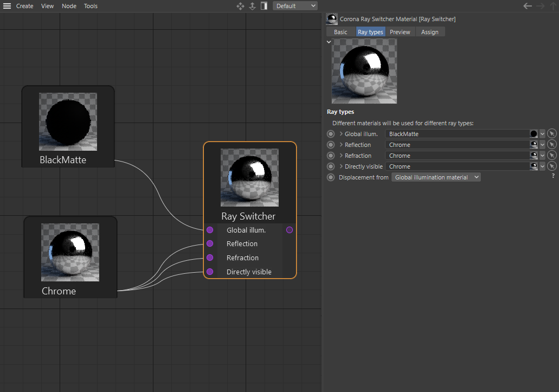Expand the Directly visible parameter chevron
Viewport: 559px width, 392px height.
[x=341, y=166]
